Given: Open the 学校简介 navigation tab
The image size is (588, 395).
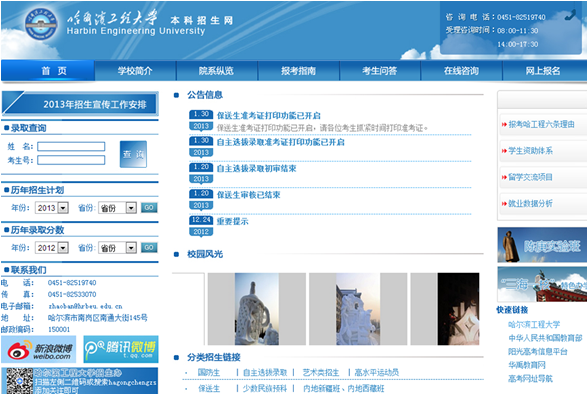Looking at the screenshot, I should pos(135,71).
